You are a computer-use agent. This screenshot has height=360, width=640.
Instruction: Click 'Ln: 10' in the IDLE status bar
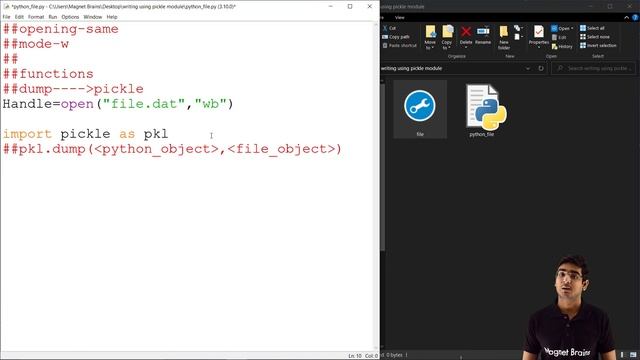click(x=355, y=356)
